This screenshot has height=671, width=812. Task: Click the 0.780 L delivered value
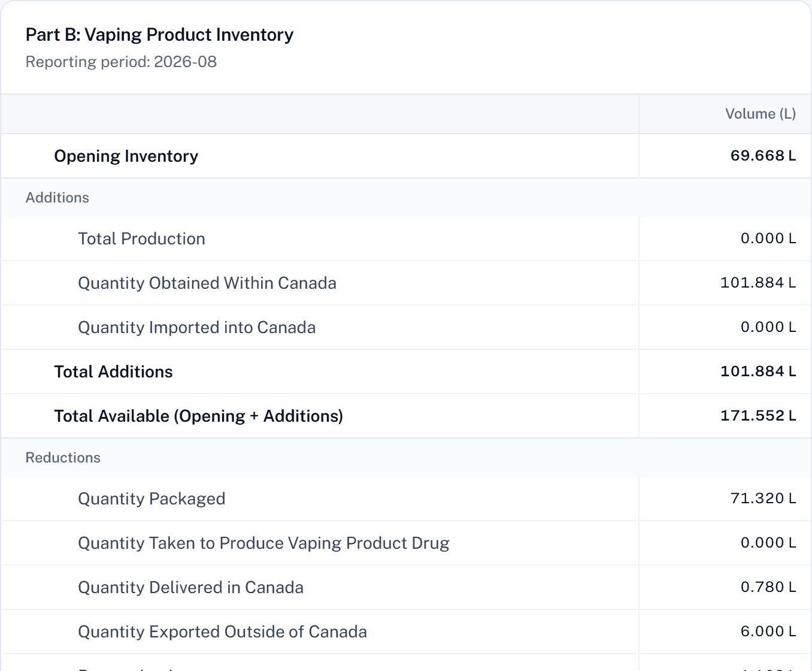click(768, 587)
